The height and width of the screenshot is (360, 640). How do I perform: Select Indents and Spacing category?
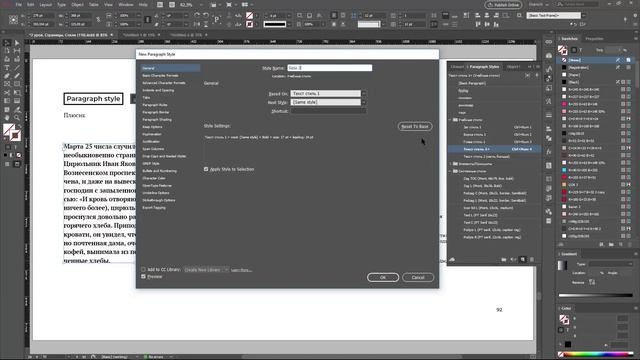click(158, 90)
